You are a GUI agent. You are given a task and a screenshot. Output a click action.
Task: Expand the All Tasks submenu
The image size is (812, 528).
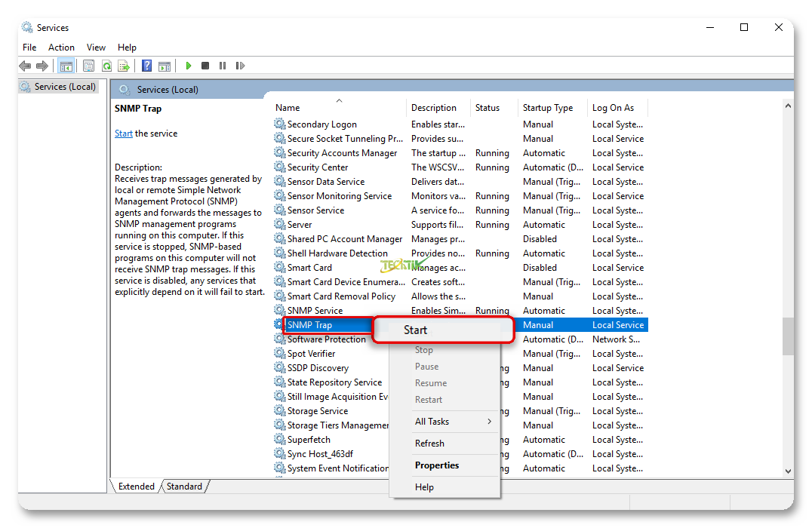click(452, 422)
